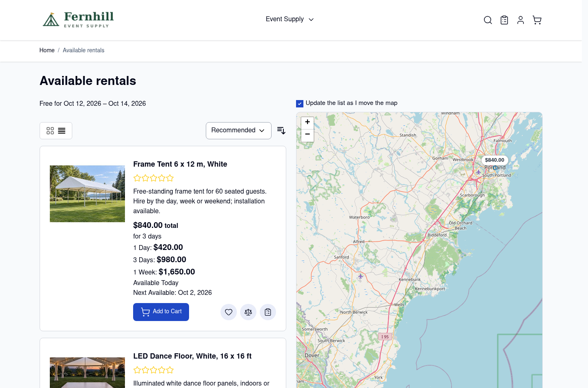The height and width of the screenshot is (388, 588).
Task: Click the 'Next Available: Oct 2, 2026' text
Action: 172,293
